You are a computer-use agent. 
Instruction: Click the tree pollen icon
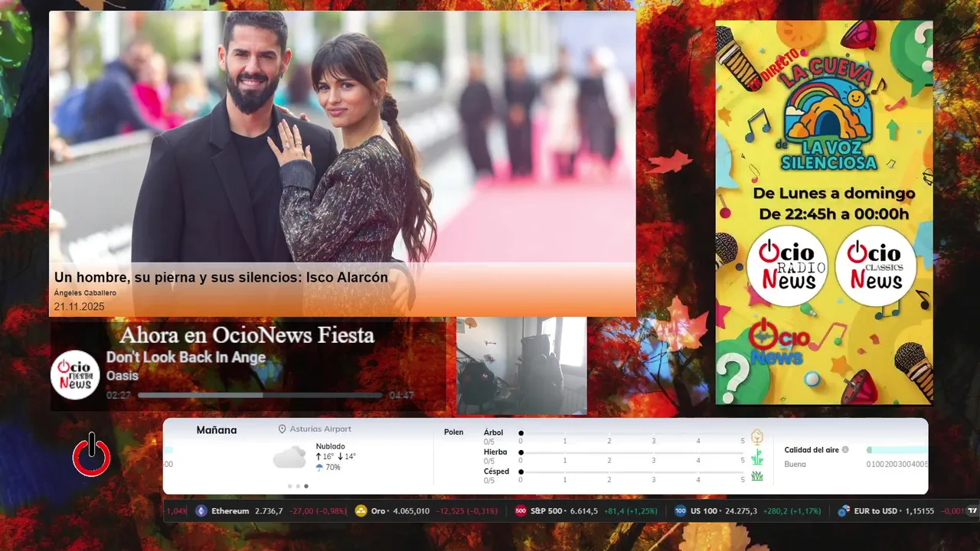click(757, 437)
